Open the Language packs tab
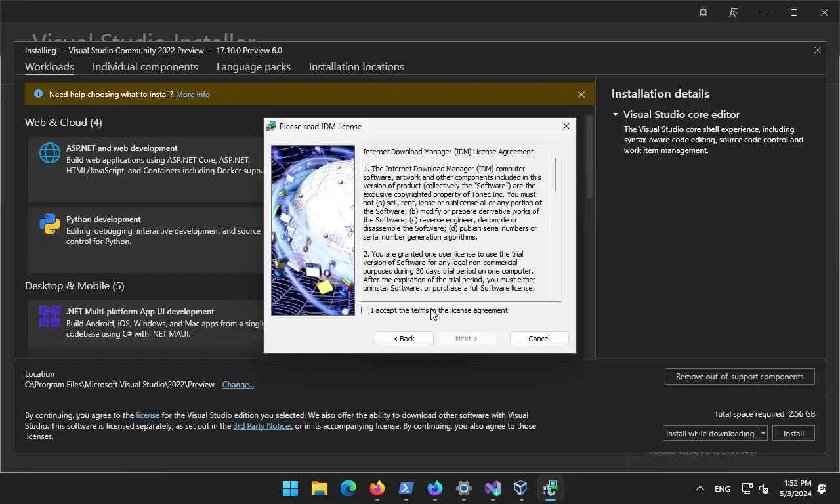 [253, 67]
